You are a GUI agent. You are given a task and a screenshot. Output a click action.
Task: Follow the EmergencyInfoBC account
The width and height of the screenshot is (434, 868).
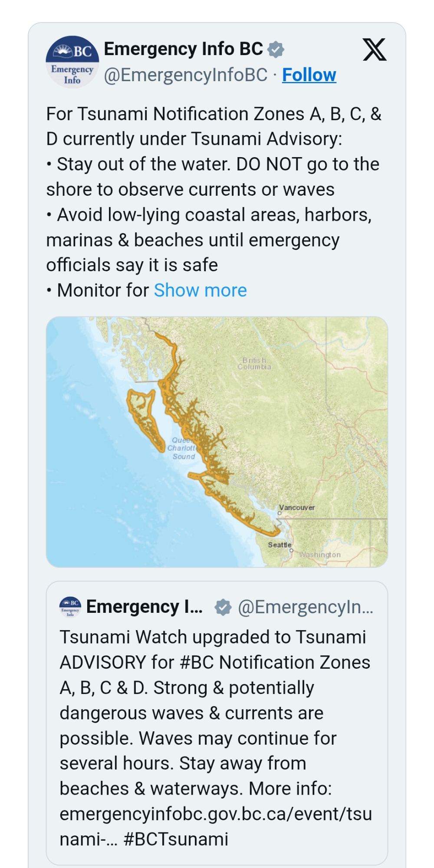tap(309, 75)
